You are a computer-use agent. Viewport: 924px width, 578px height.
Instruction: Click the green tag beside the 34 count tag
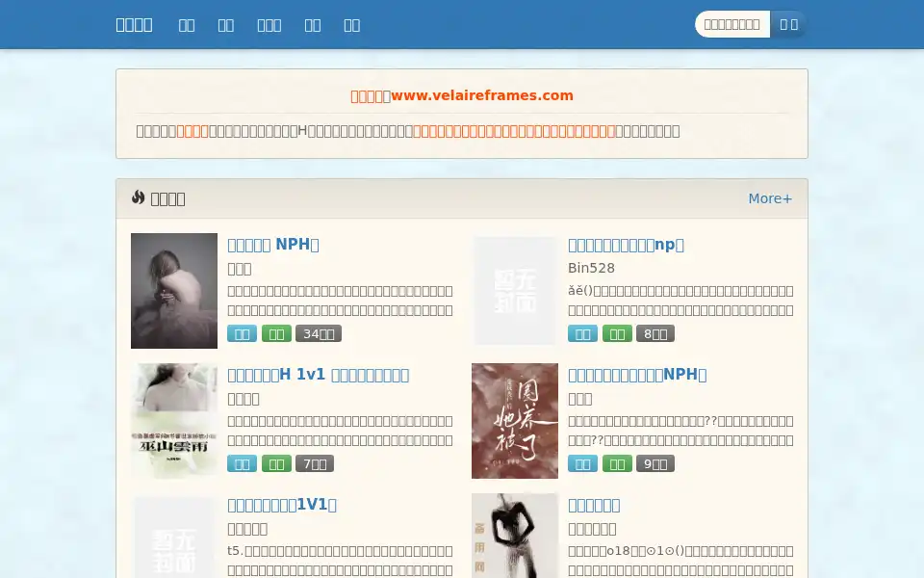(x=276, y=334)
